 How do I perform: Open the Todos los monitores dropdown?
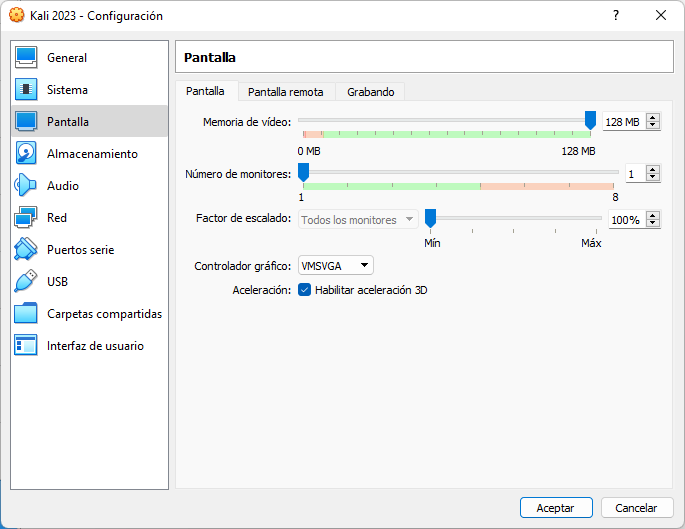[x=358, y=220]
